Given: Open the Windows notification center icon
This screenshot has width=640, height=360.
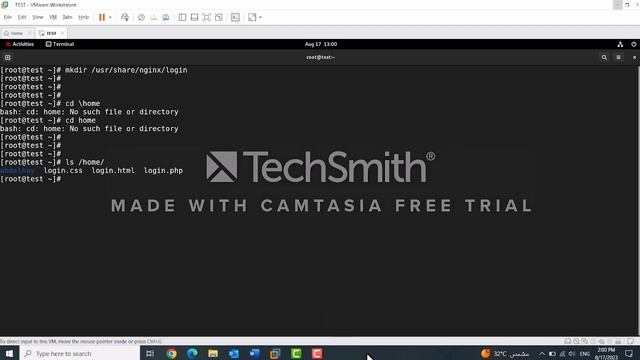Looking at the screenshot, I should coord(629,353).
